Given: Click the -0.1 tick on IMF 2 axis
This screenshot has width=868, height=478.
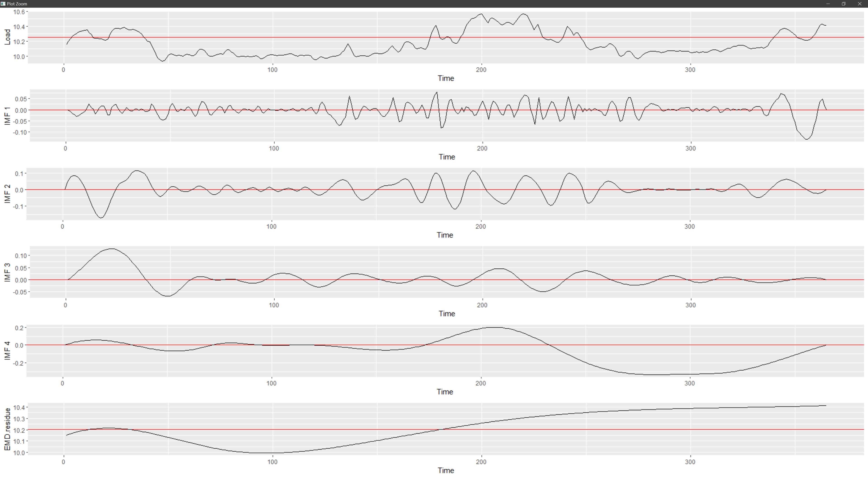Looking at the screenshot, I should pos(18,206).
